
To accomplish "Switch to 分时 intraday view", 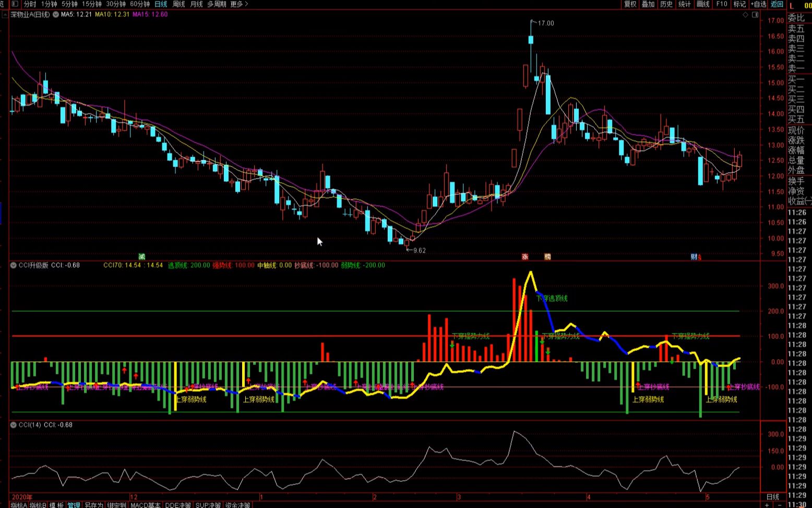I will [x=30, y=4].
